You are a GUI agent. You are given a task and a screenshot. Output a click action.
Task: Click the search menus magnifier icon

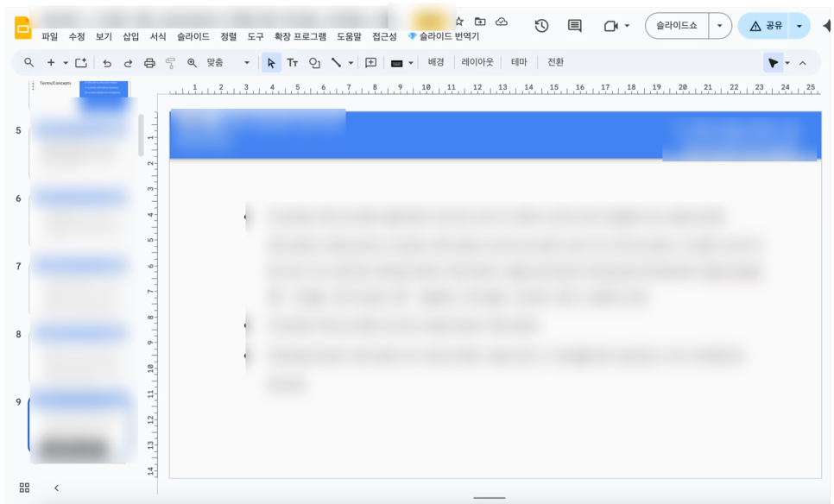coord(28,63)
